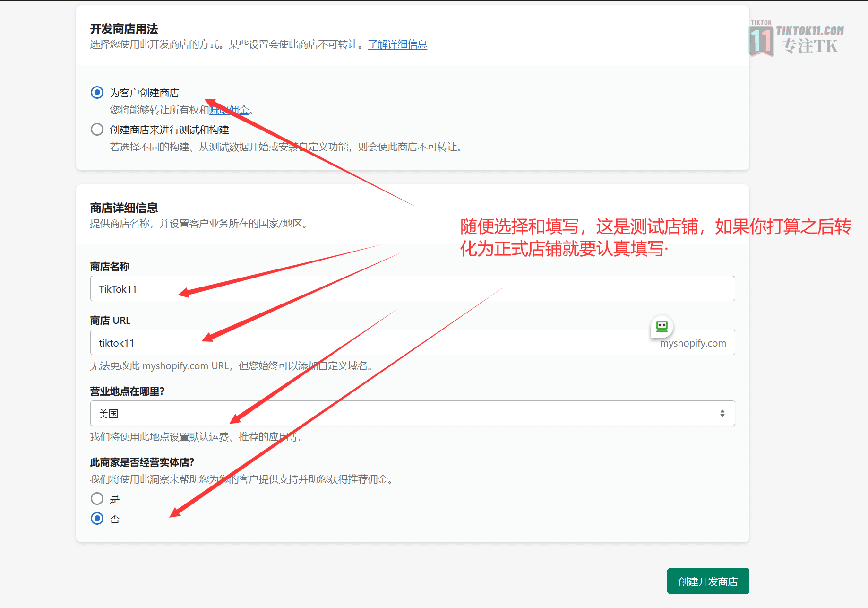Click the green robot extension icon

(x=662, y=326)
